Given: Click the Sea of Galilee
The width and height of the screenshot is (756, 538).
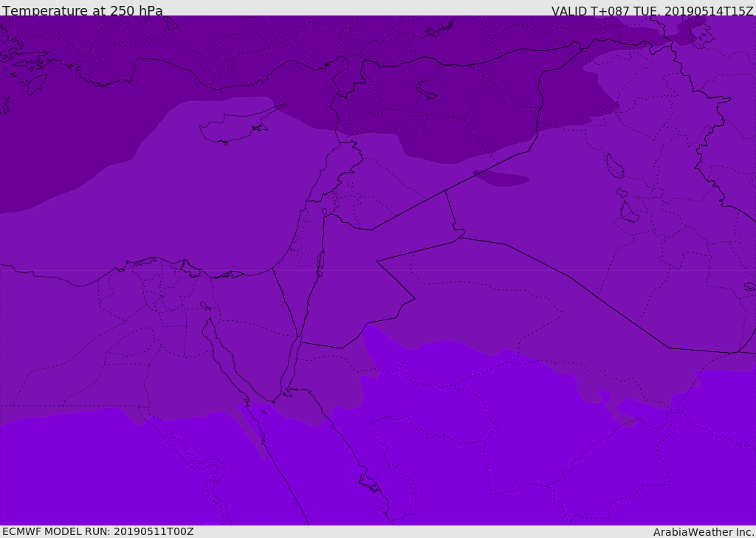Looking at the screenshot, I should point(324,213).
